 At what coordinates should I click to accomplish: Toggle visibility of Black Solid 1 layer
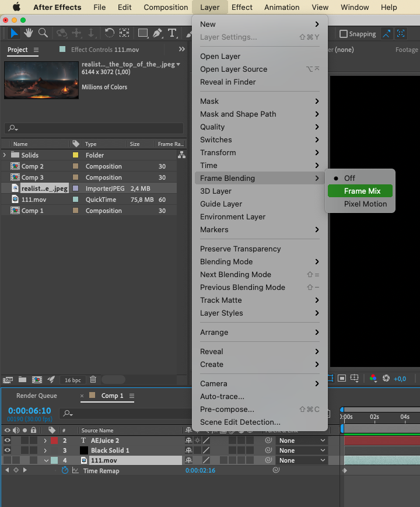click(7, 450)
